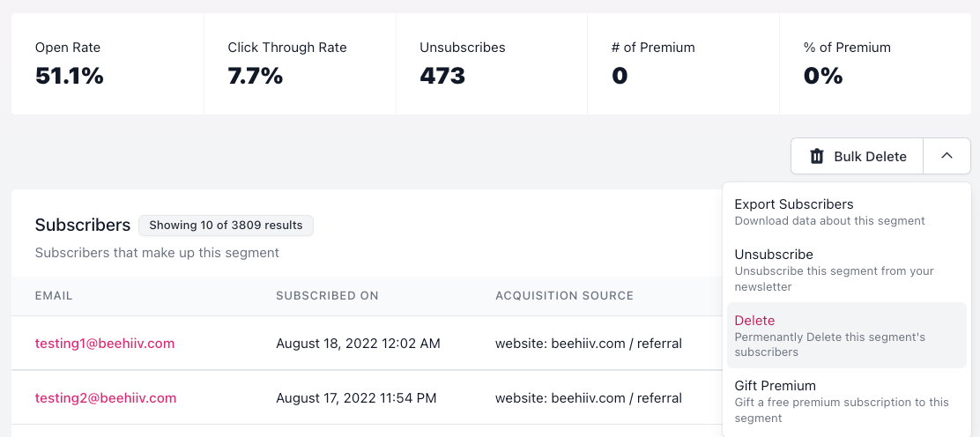Click the ACQUISITION SOURCE column header
The width and height of the screenshot is (980, 437).
[564, 296]
